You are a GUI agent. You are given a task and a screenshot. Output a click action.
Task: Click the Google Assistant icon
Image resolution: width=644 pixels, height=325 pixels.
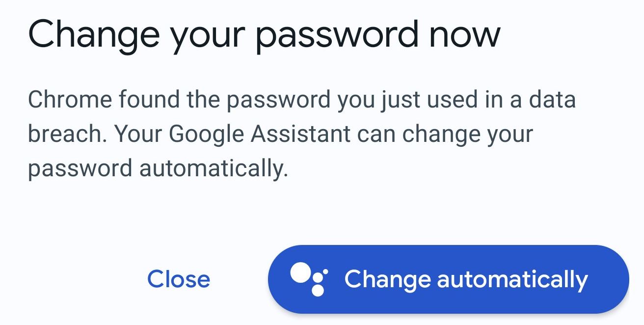click(x=309, y=279)
